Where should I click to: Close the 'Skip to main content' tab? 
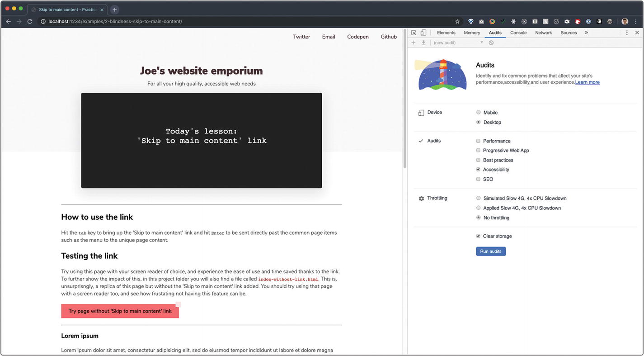pos(101,9)
